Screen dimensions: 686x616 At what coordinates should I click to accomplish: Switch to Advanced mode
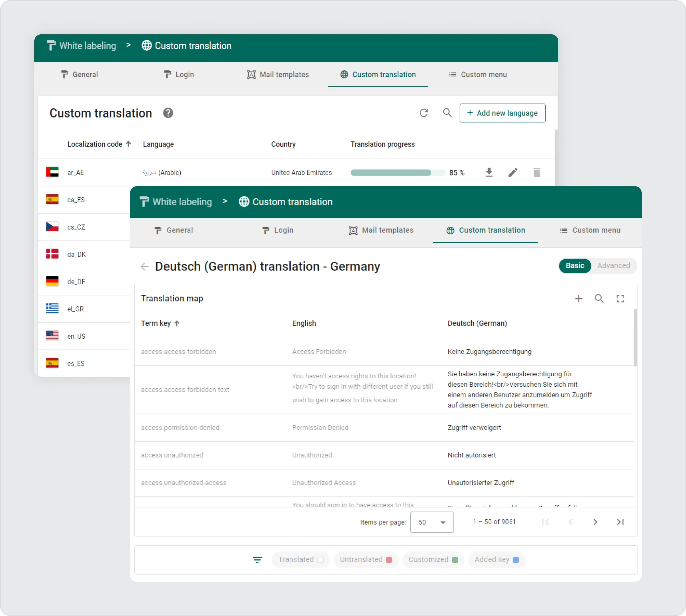pos(613,266)
